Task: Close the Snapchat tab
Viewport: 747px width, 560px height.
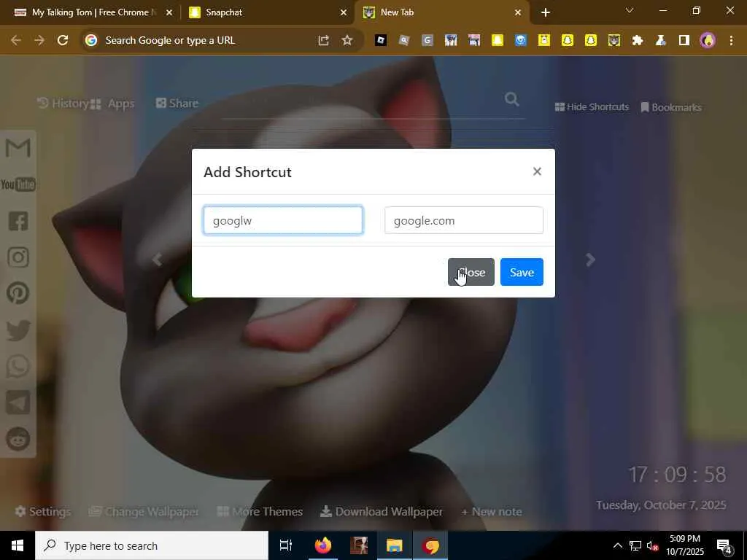Action: point(343,12)
